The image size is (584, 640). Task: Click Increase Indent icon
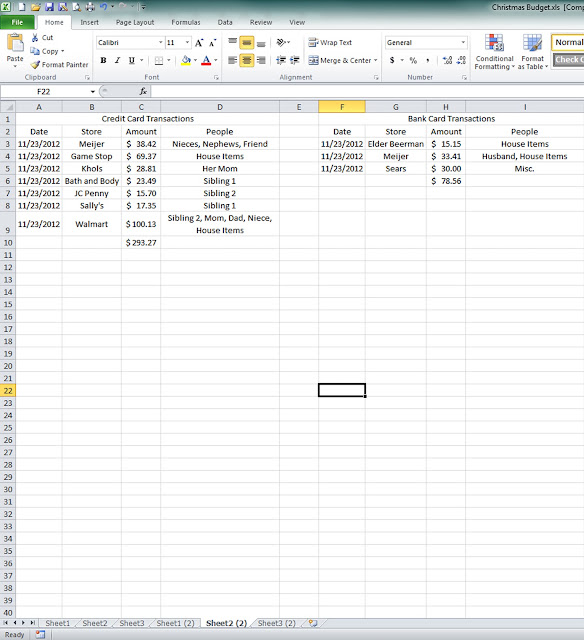pos(295,60)
